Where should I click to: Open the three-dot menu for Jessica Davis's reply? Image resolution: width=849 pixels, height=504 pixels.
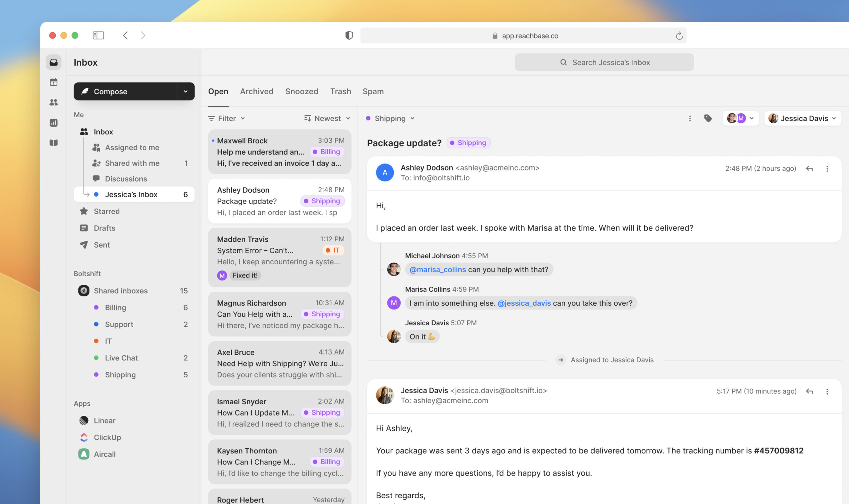827,391
